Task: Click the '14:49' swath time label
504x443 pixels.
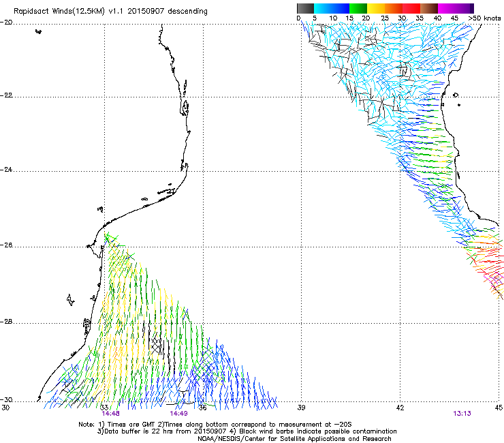Action: 178,414
